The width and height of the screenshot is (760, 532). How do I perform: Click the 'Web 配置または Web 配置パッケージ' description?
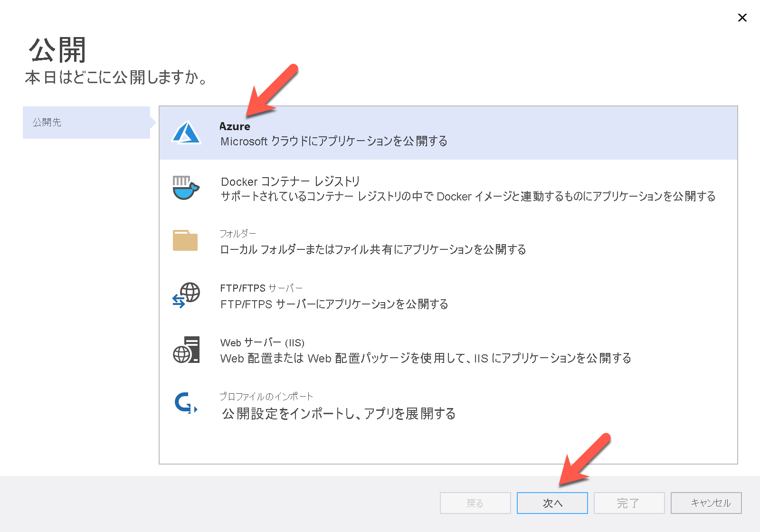[x=426, y=358]
